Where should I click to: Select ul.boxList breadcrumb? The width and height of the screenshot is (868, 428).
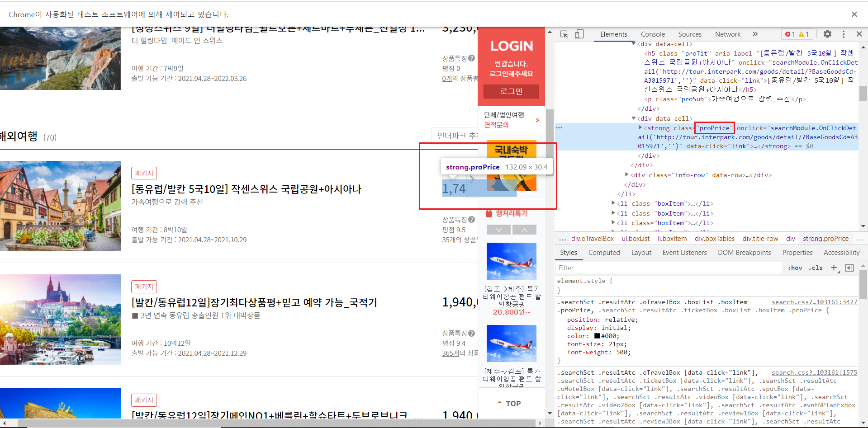(636, 239)
